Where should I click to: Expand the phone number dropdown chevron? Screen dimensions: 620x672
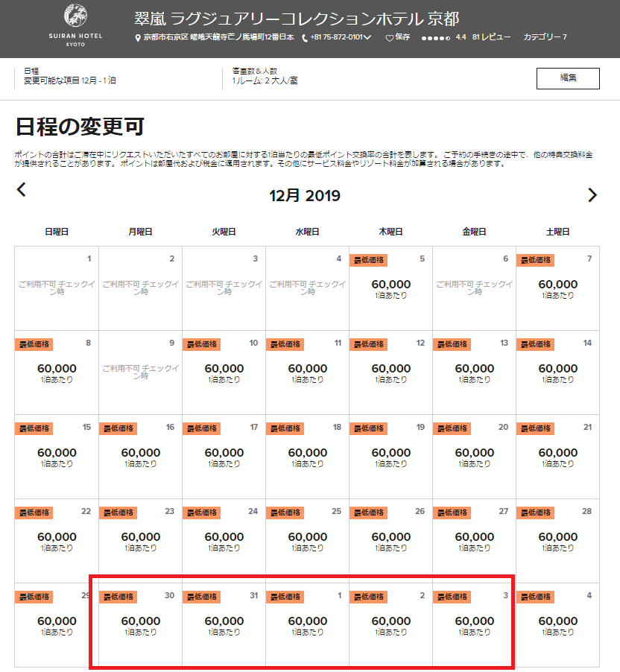pyautogui.click(x=367, y=37)
